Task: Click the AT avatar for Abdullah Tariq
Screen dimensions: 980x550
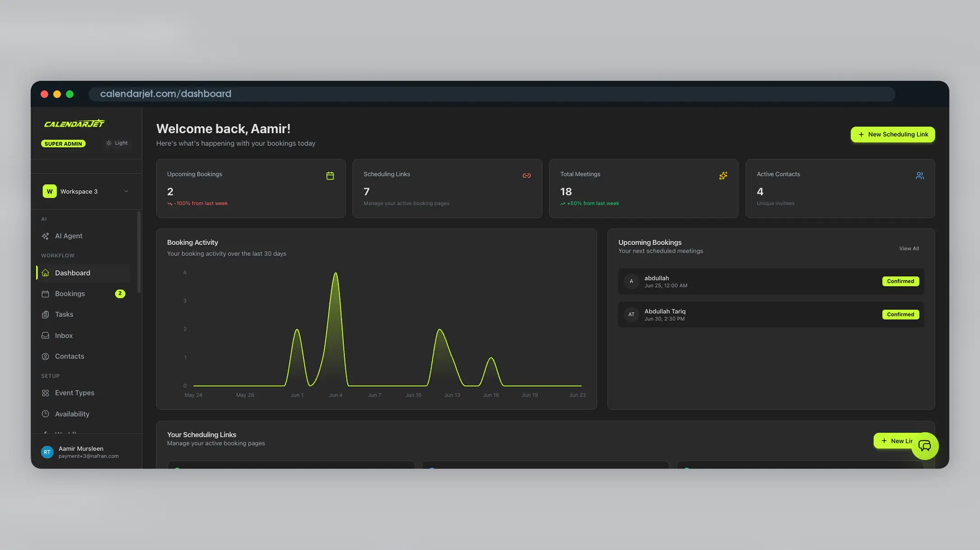Action: click(631, 314)
